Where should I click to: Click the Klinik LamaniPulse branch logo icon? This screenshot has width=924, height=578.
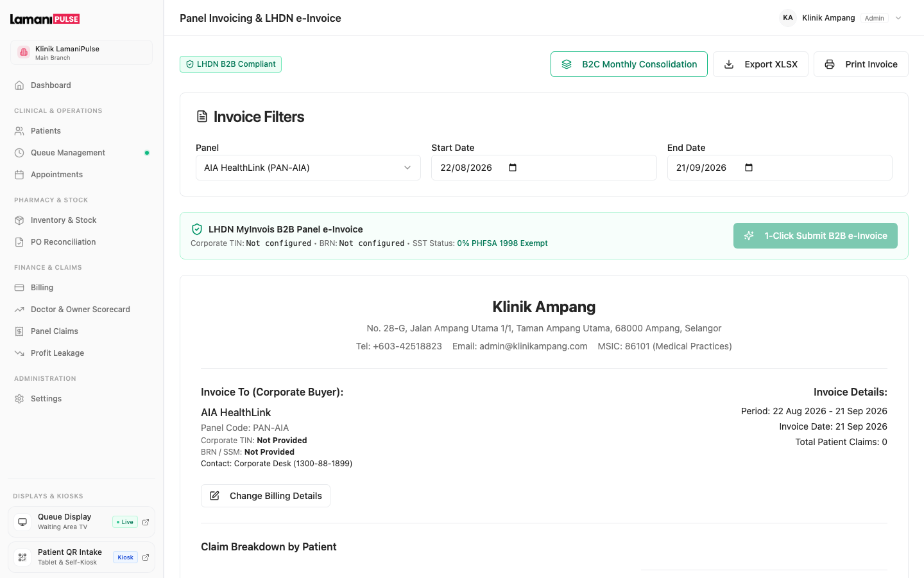point(24,53)
